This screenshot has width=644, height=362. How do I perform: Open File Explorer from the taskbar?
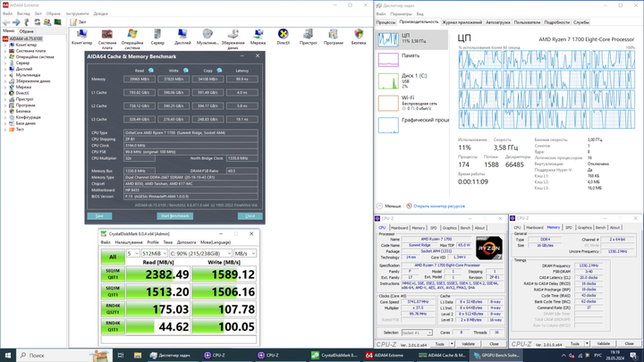point(138,355)
